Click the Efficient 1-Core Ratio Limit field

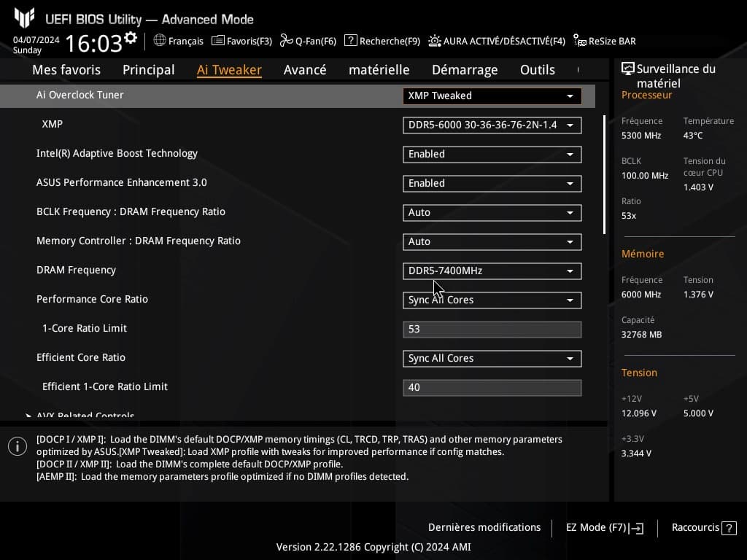click(492, 387)
